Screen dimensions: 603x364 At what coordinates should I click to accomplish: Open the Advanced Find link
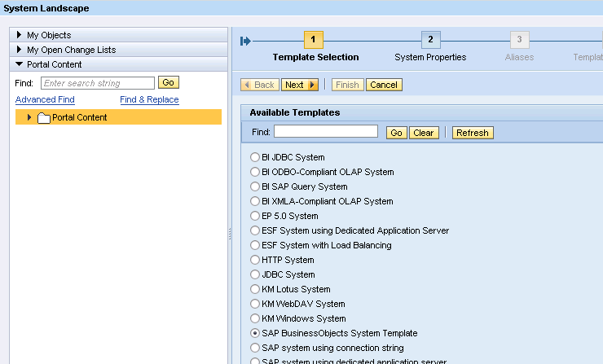tap(45, 99)
